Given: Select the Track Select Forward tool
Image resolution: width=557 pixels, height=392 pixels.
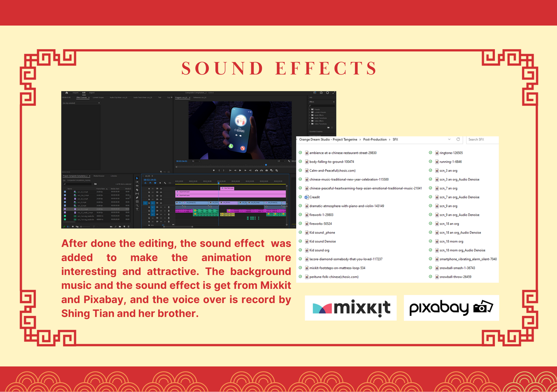Looking at the screenshot, I should [137, 182].
